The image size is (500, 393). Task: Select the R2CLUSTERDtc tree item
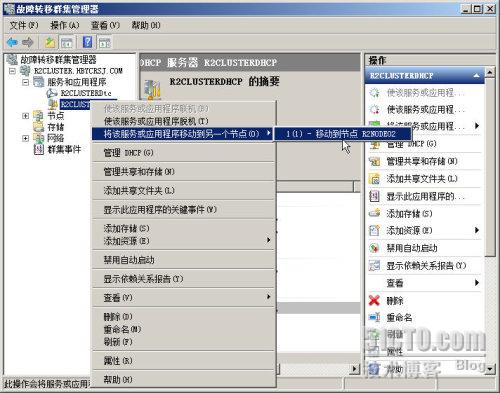click(x=86, y=93)
